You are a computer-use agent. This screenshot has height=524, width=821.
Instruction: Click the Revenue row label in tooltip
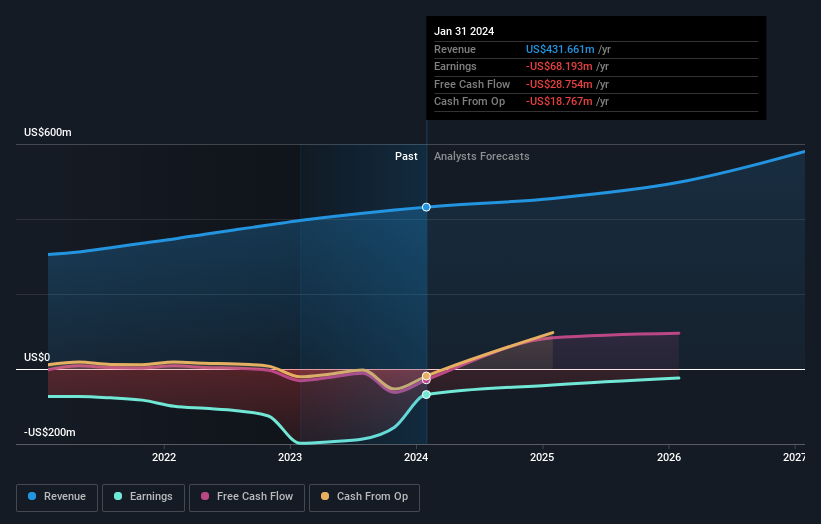(455, 49)
